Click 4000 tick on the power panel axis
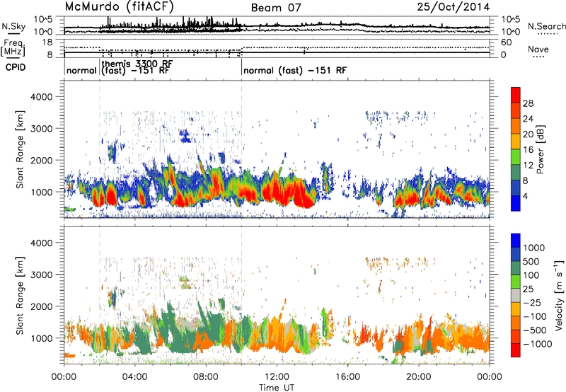Image resolution: width=566 pixels, height=392 pixels. click(x=41, y=97)
